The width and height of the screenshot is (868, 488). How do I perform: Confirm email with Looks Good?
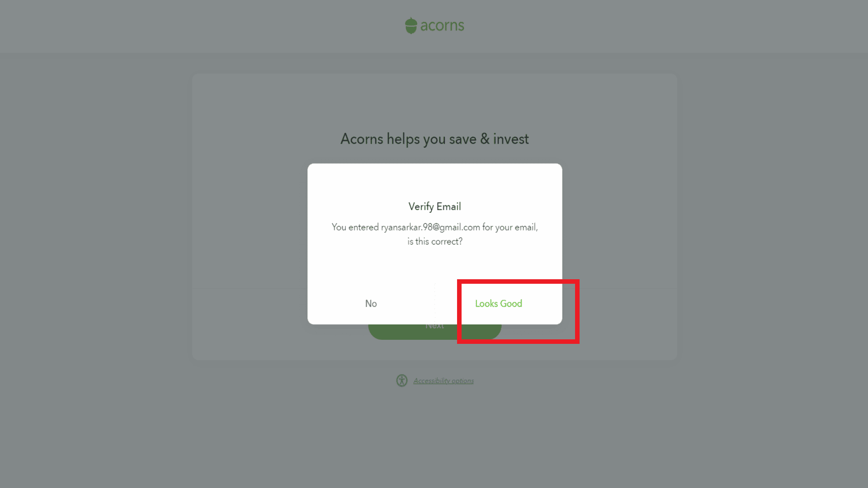(x=498, y=304)
